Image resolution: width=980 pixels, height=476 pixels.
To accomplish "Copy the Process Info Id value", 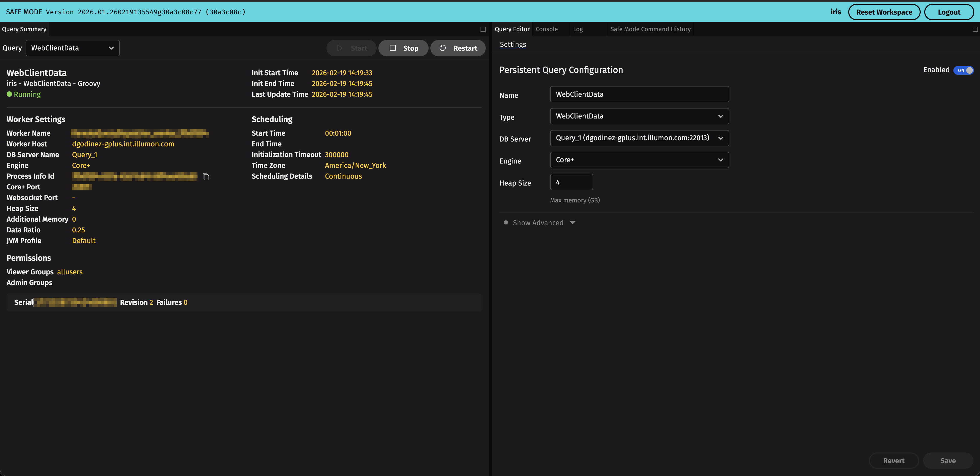I will [x=206, y=177].
